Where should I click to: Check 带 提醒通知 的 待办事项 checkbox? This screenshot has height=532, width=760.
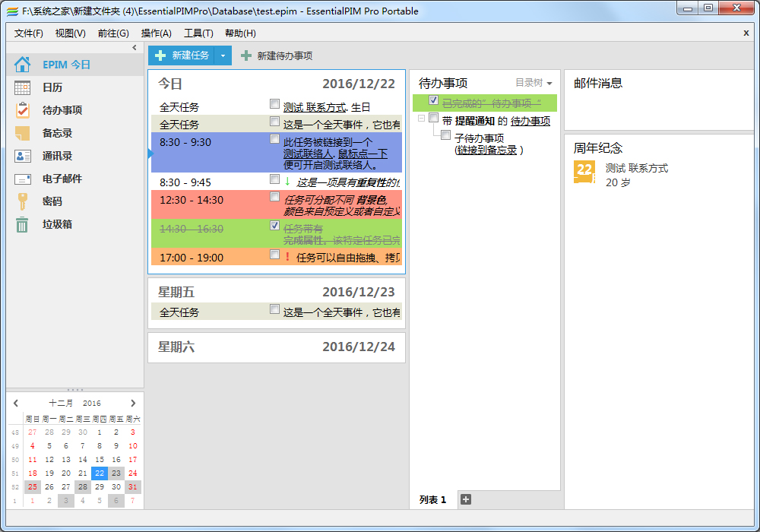coord(434,118)
